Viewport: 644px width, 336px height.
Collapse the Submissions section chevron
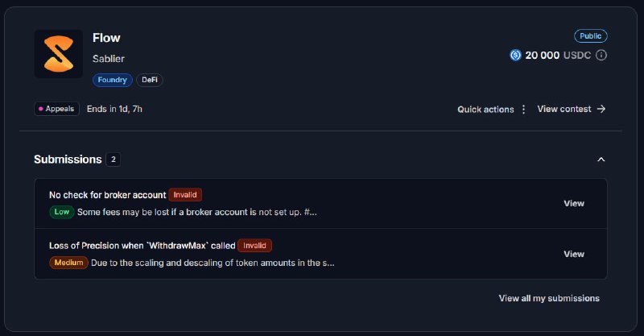point(601,160)
